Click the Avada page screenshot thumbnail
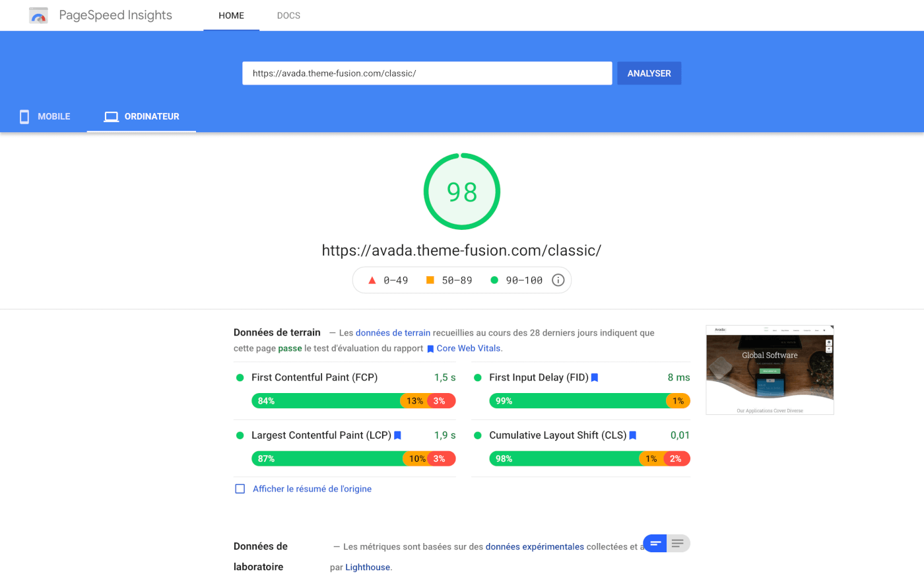The height and width of the screenshot is (578, 924). tap(770, 370)
